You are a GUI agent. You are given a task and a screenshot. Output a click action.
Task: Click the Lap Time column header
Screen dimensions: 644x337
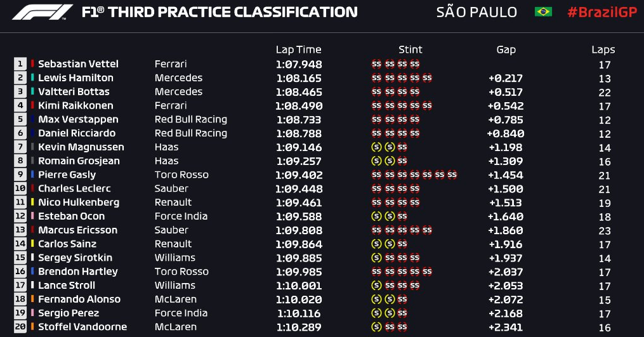[299, 50]
